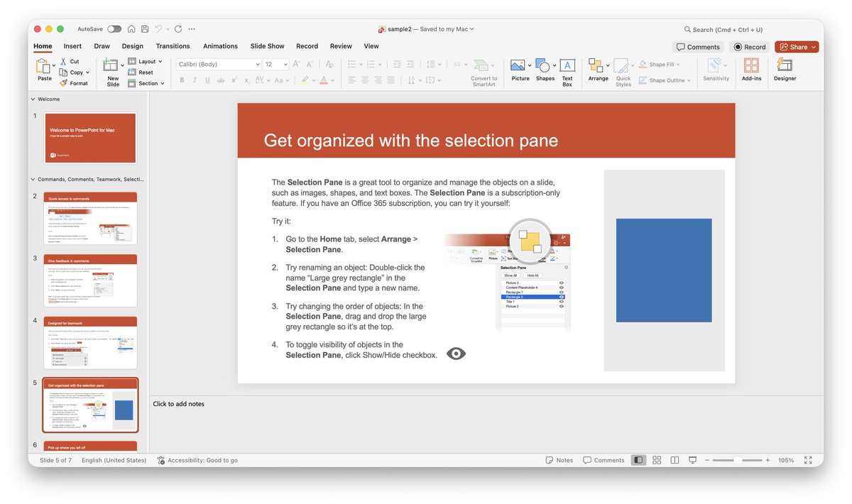Click the text highlight color button

(305, 80)
